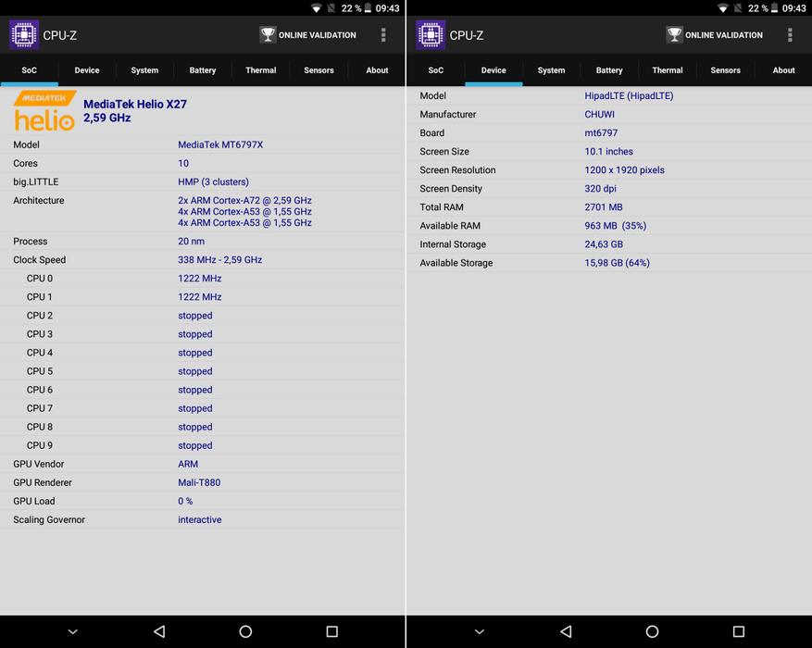Select the Sensors tab on the left screen
Viewport: 812px width, 648px height.
coord(319,70)
